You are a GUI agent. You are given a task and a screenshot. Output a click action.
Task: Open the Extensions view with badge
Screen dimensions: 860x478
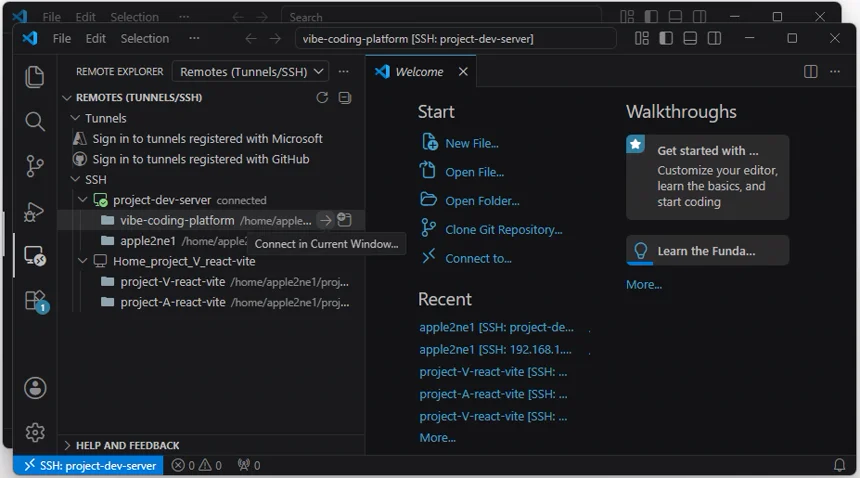pos(36,301)
